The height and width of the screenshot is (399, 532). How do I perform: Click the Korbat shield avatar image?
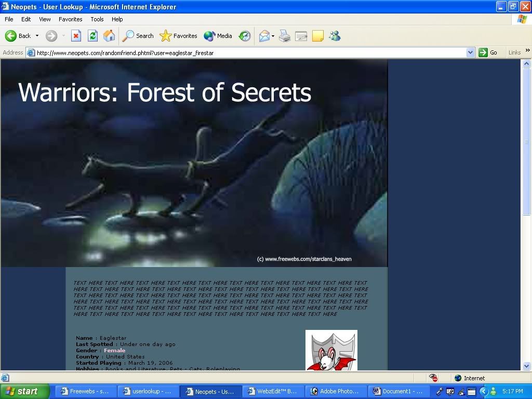click(x=331, y=350)
